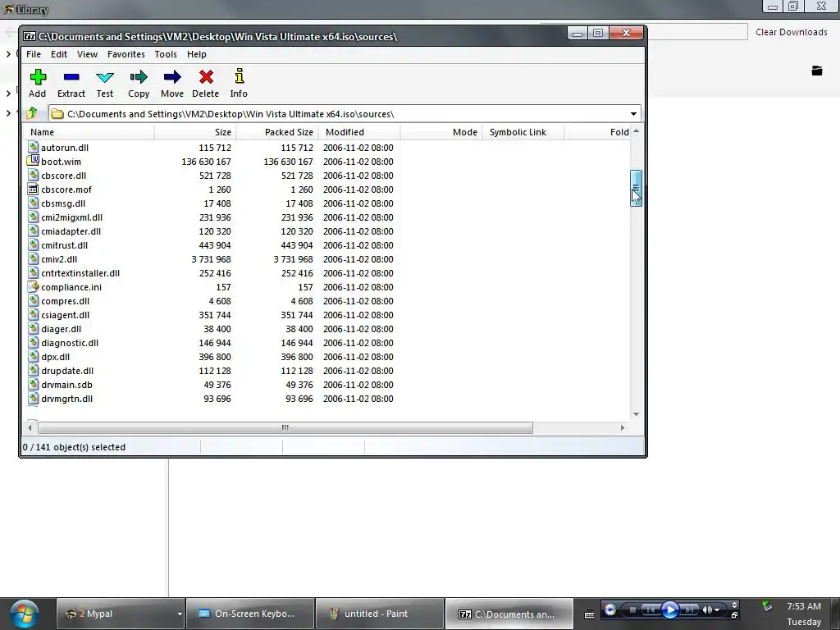The image size is (840, 630).
Task: Click folder icon in the Library window
Action: (x=817, y=71)
